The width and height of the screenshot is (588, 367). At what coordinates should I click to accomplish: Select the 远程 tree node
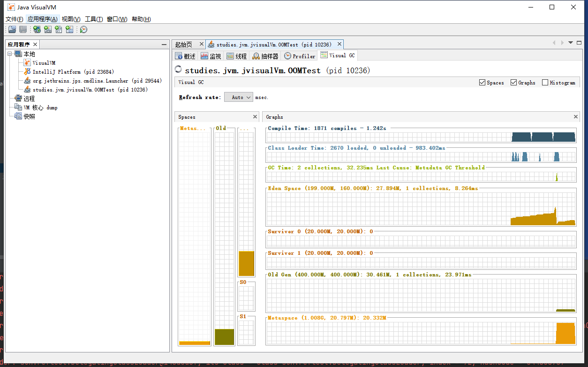29,99
